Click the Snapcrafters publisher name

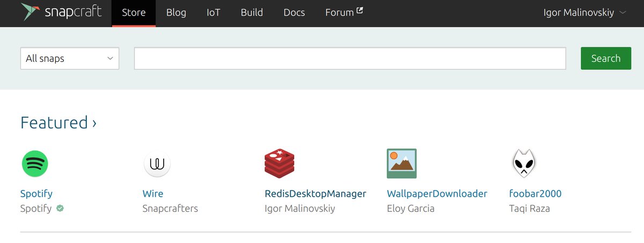tap(170, 209)
